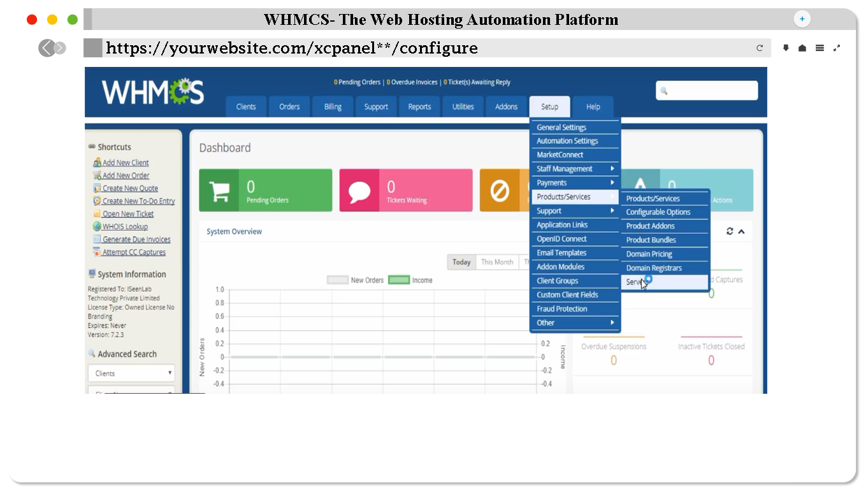Click the Add New Client shortcut icon

97,162
